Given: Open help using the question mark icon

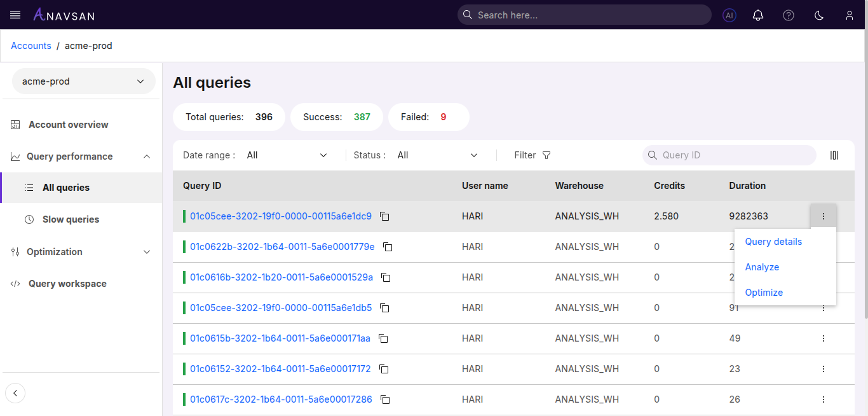Looking at the screenshot, I should tap(788, 15).
